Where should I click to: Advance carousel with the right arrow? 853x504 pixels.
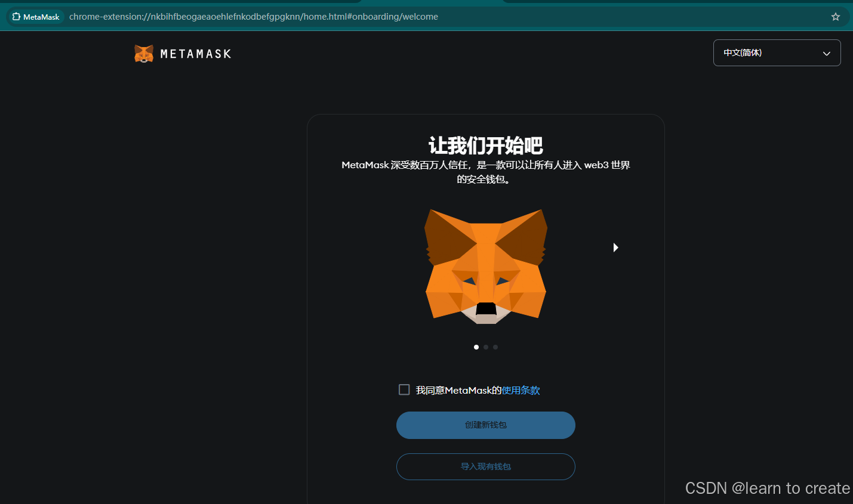[x=616, y=248]
